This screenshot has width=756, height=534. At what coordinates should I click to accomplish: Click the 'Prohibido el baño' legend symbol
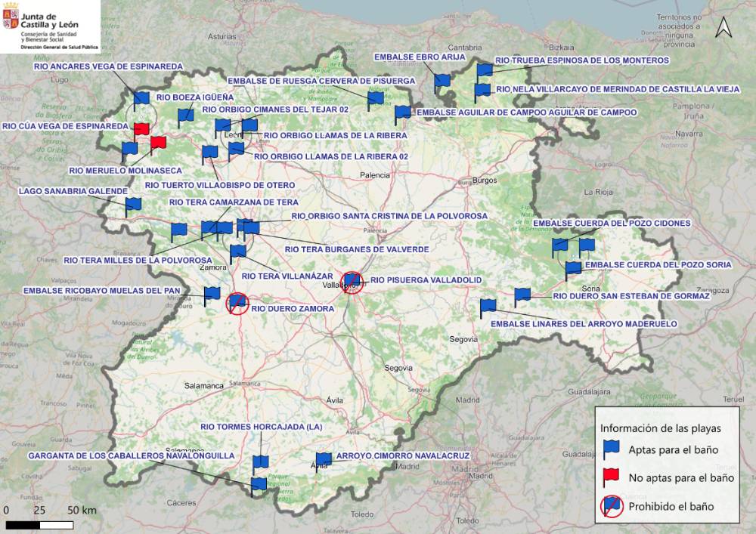612,506
